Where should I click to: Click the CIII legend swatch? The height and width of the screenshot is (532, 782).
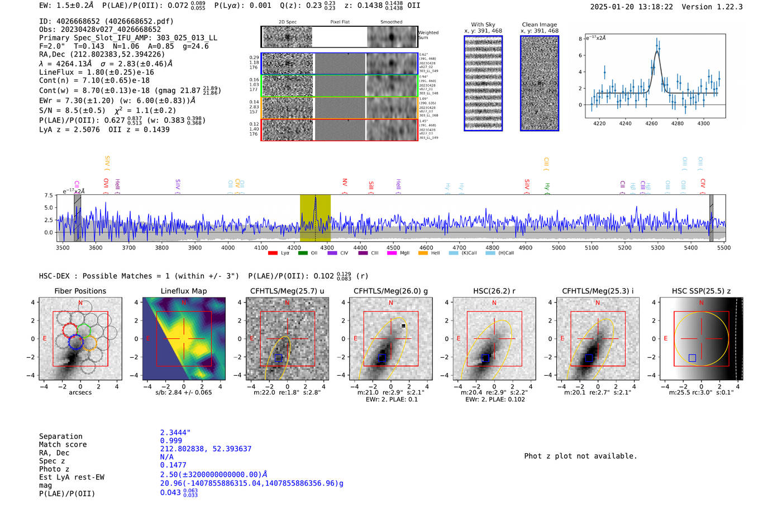(x=363, y=253)
